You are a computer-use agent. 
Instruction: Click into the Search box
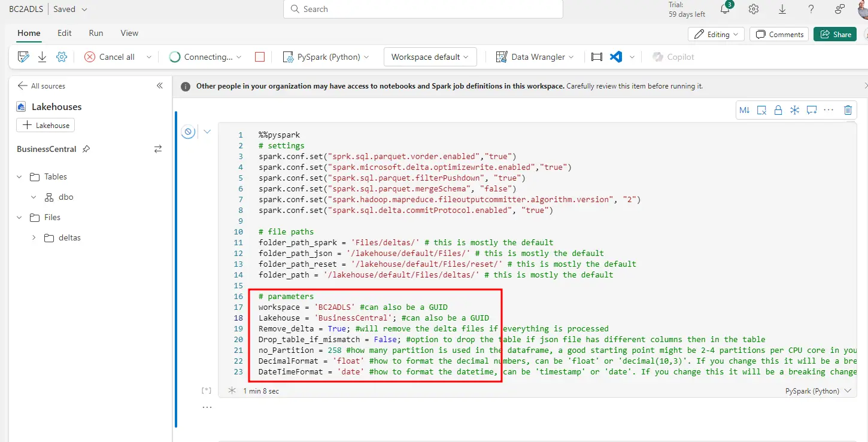[423, 9]
